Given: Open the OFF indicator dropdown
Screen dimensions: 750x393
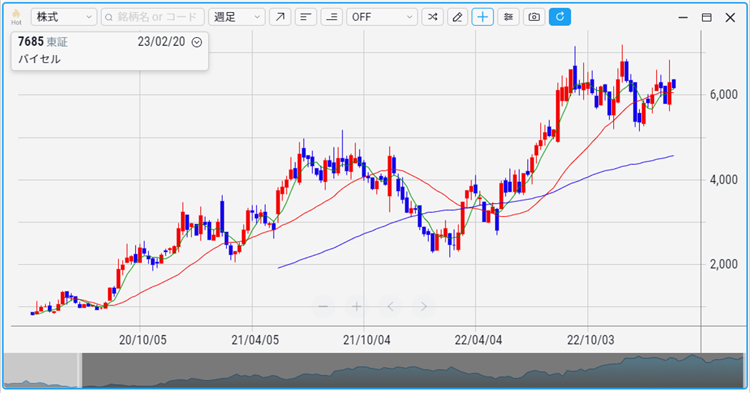Looking at the screenshot, I should click(382, 17).
